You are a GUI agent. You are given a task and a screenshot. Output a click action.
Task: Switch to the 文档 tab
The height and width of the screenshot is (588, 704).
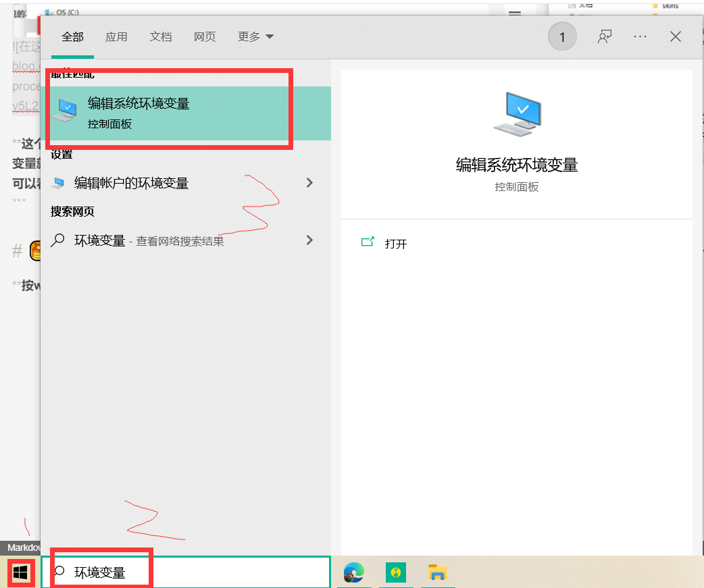[x=161, y=37]
